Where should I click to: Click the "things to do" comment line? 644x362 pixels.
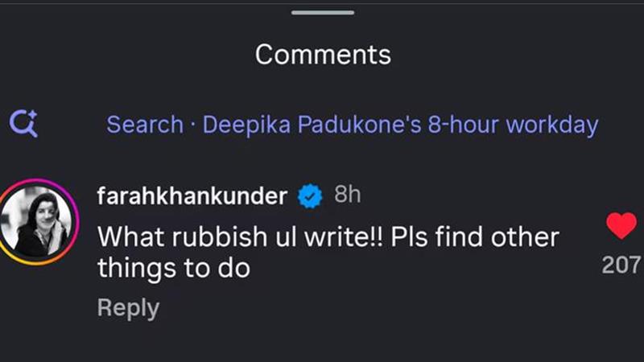pos(173,268)
